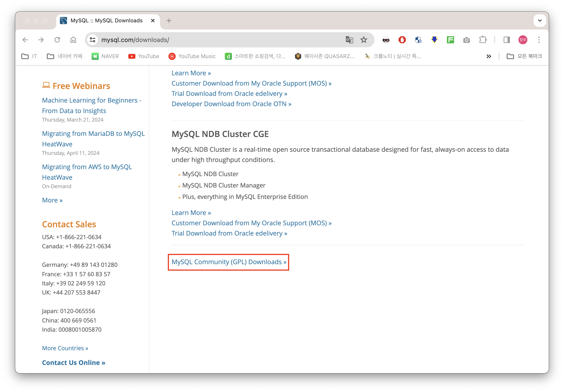Open the pink user profile avatar

click(x=523, y=40)
